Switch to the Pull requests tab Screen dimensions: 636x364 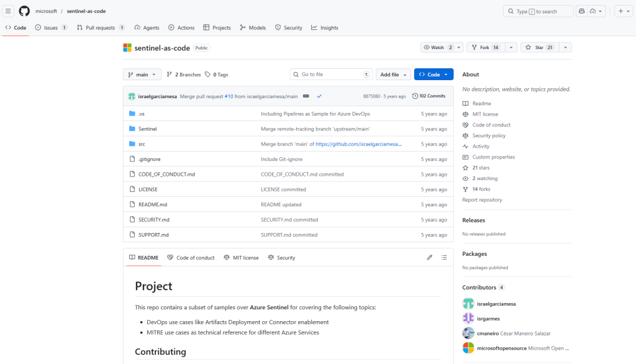pos(100,28)
